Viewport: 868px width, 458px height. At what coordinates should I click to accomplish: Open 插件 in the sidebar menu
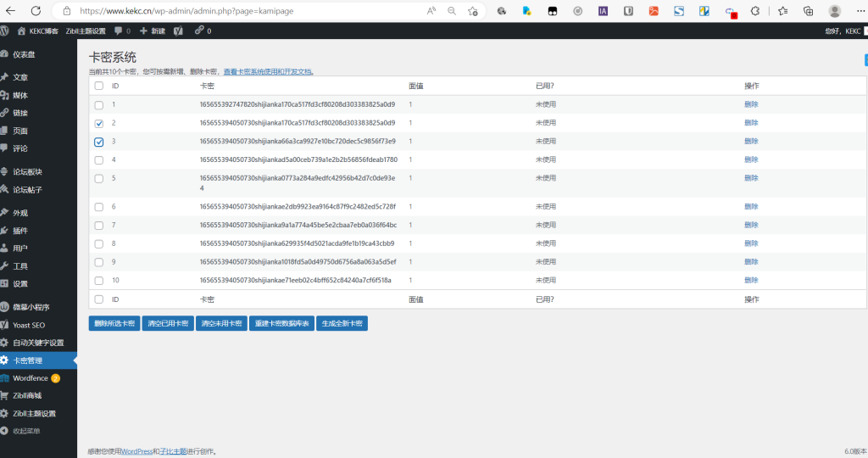pyautogui.click(x=20, y=231)
